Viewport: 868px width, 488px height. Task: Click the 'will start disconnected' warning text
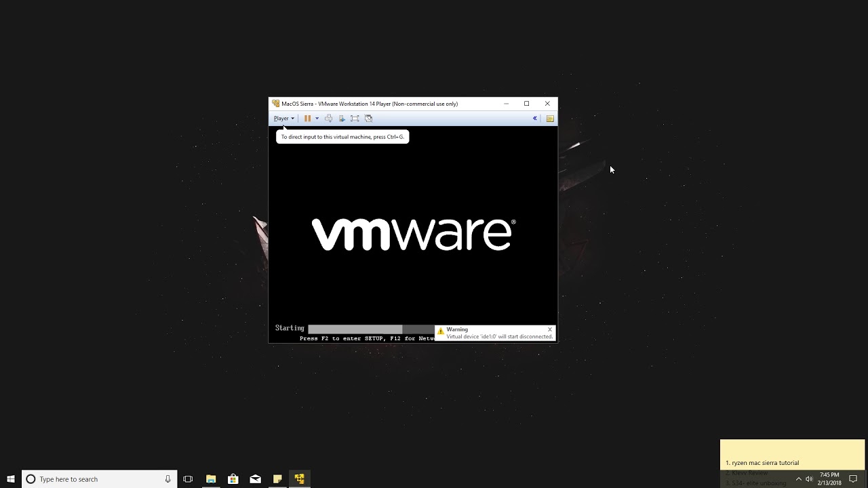pos(500,337)
